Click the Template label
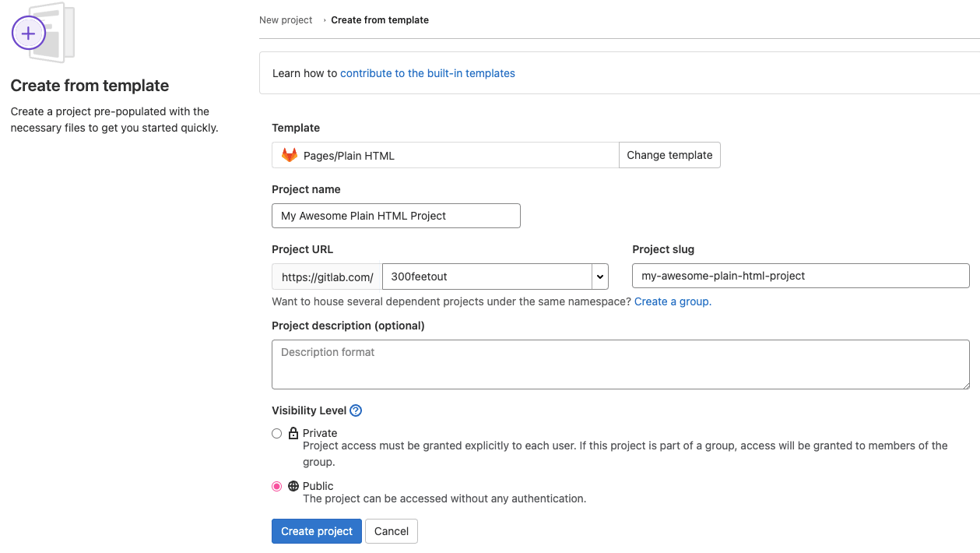Screen dimensions: 980x553 coord(296,128)
